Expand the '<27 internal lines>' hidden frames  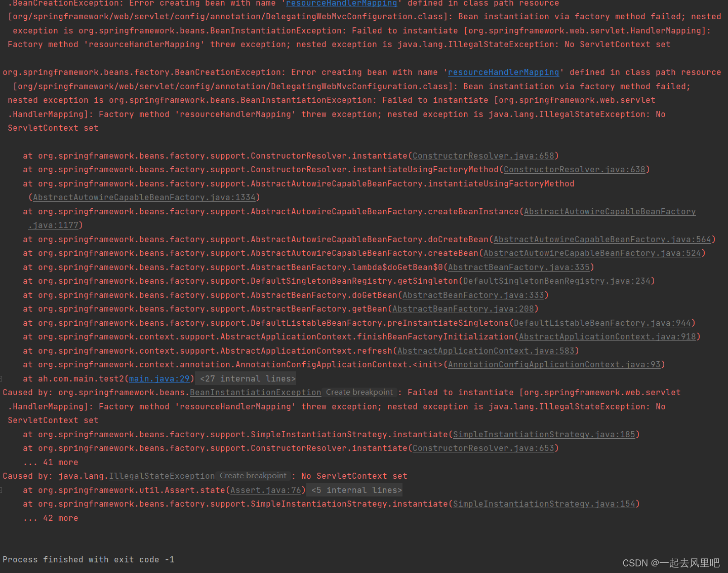pos(246,378)
